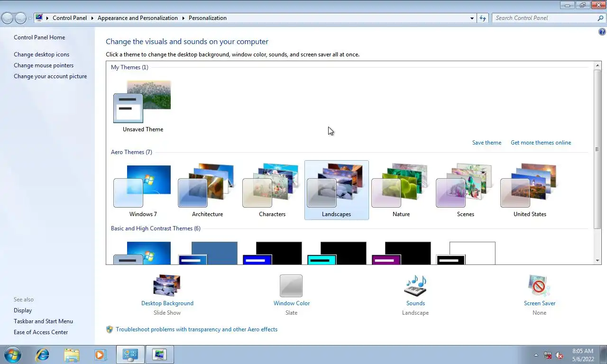Image resolution: width=607 pixels, height=364 pixels.
Task: Click theme list scrollbar down arrow
Action: pyautogui.click(x=598, y=261)
